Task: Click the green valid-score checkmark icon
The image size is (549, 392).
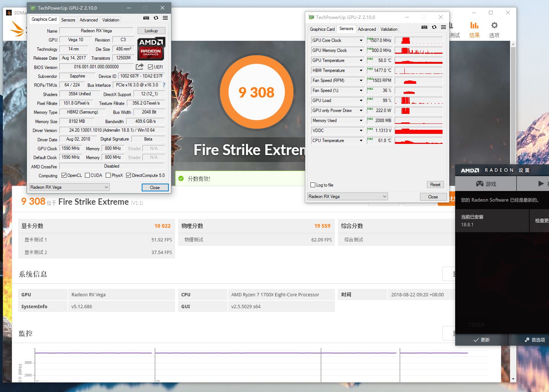Action: tap(181, 178)
